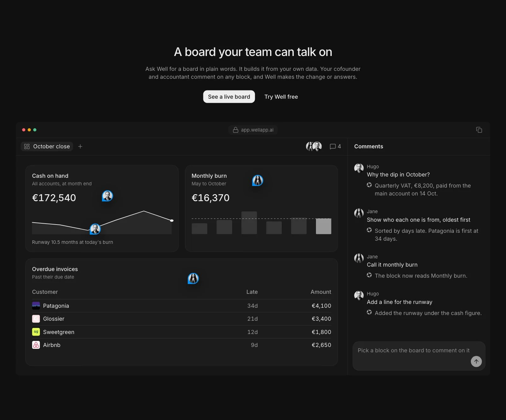Click the 21d late value for Glossier
This screenshot has height=420, width=506.
click(252, 319)
